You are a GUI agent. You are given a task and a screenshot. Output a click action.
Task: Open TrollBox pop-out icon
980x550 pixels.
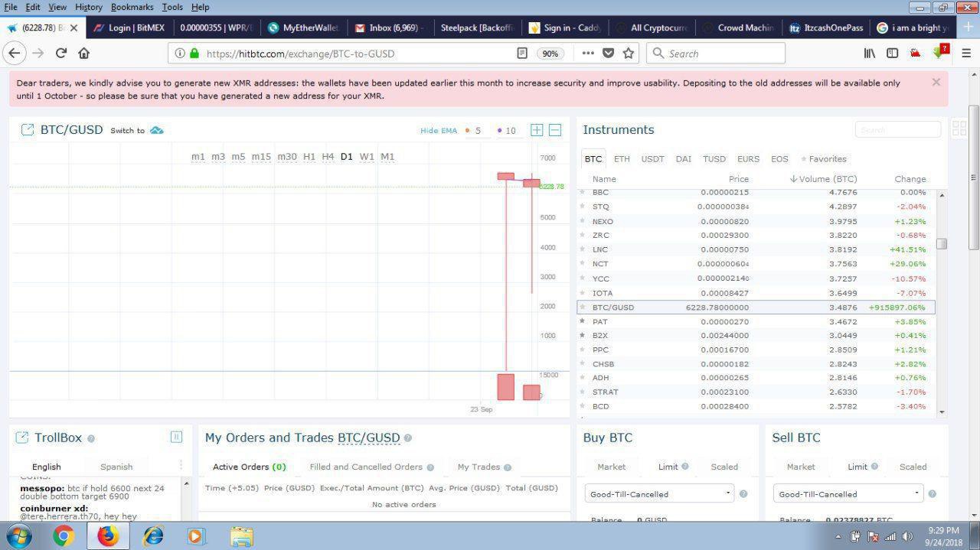[x=21, y=438]
